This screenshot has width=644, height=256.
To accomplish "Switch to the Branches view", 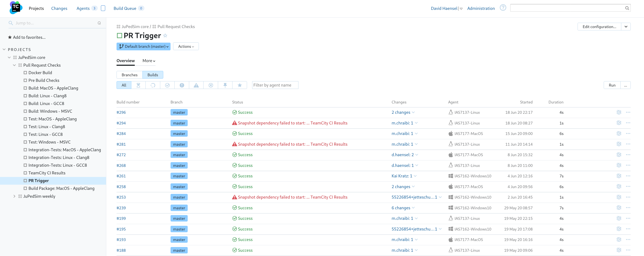I will 129,75.
